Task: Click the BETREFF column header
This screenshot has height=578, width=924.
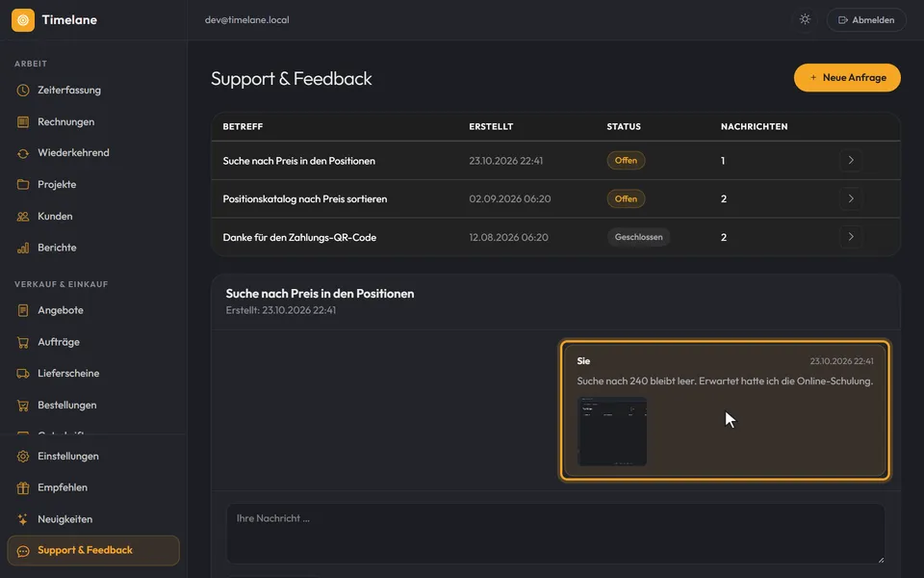Action: pyautogui.click(x=243, y=127)
